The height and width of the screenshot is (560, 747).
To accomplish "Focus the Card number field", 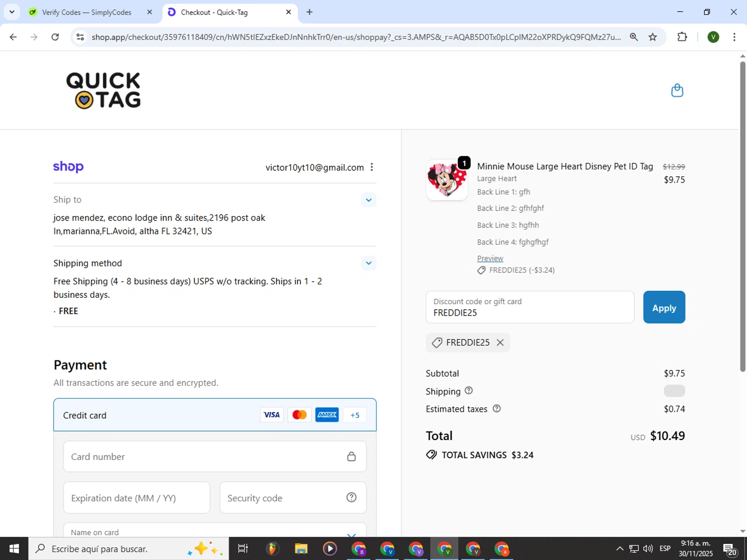I will tap(215, 456).
